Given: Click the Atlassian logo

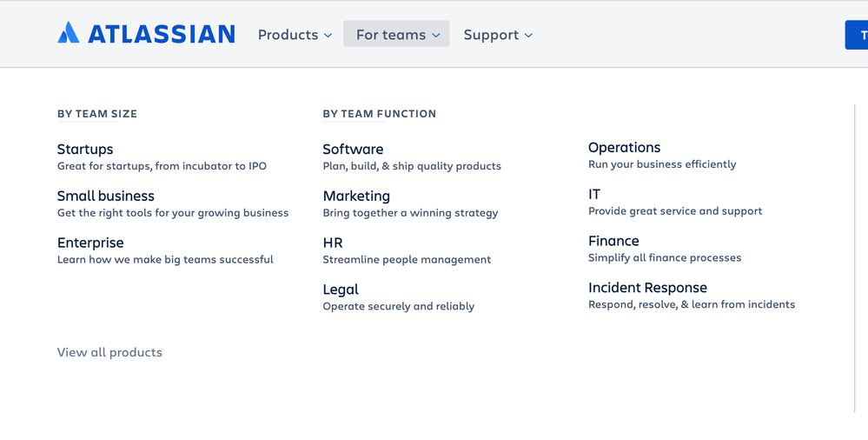Looking at the screenshot, I should [x=146, y=34].
